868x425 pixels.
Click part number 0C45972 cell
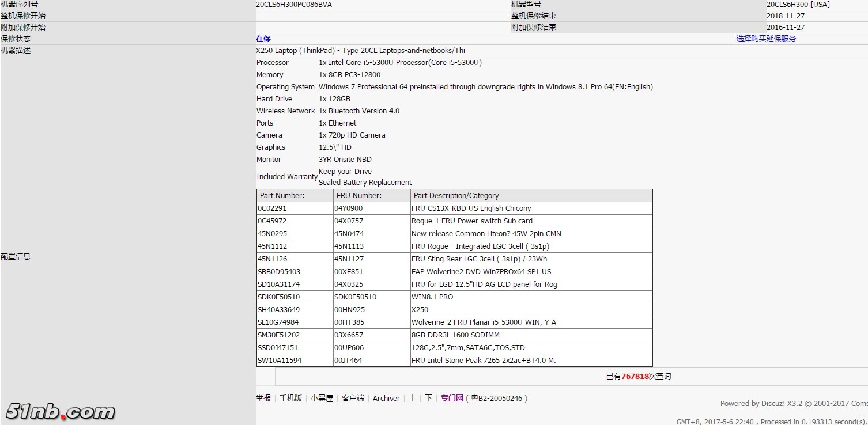click(x=295, y=221)
